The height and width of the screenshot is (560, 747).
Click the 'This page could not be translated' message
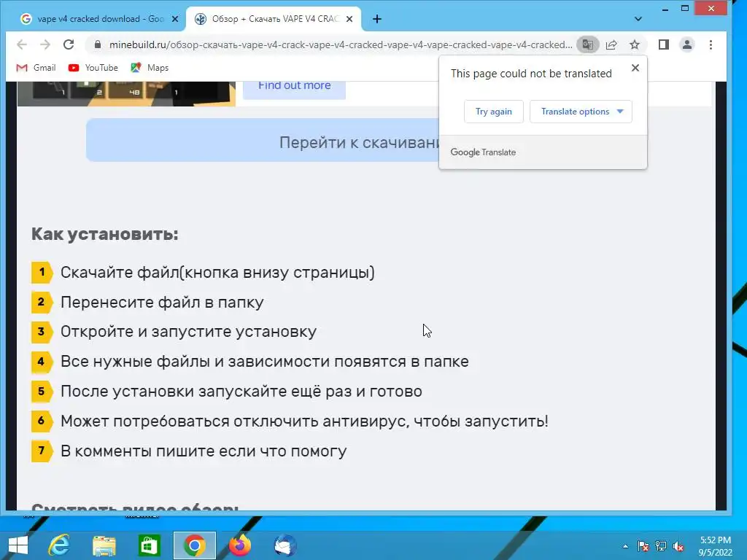click(x=531, y=74)
